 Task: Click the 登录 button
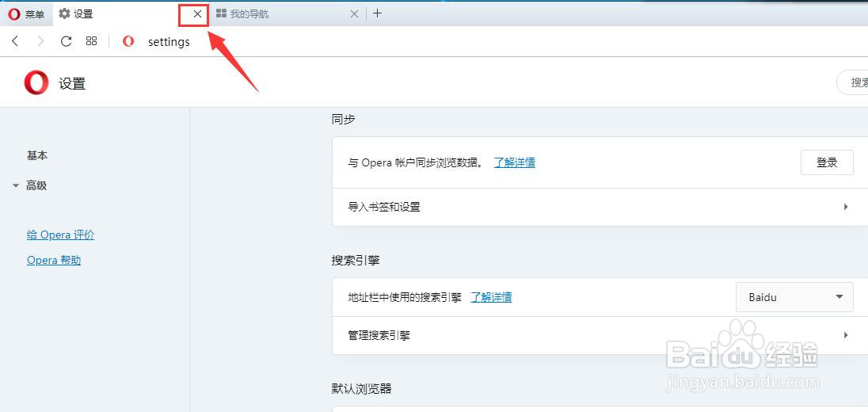point(827,162)
